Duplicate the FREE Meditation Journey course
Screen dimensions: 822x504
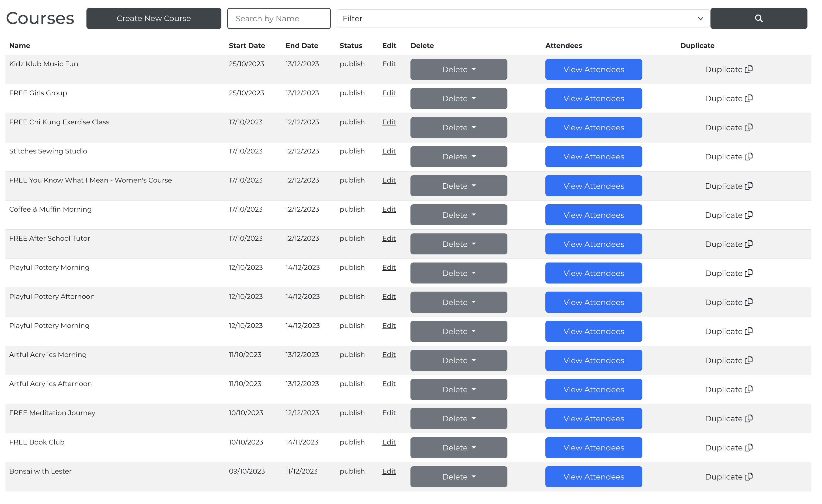pos(728,419)
